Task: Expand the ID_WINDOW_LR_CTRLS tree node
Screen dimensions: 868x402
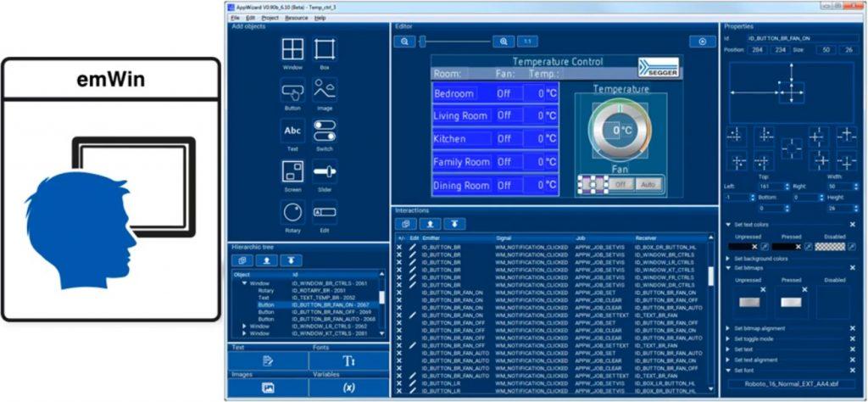Action: pyautogui.click(x=245, y=326)
